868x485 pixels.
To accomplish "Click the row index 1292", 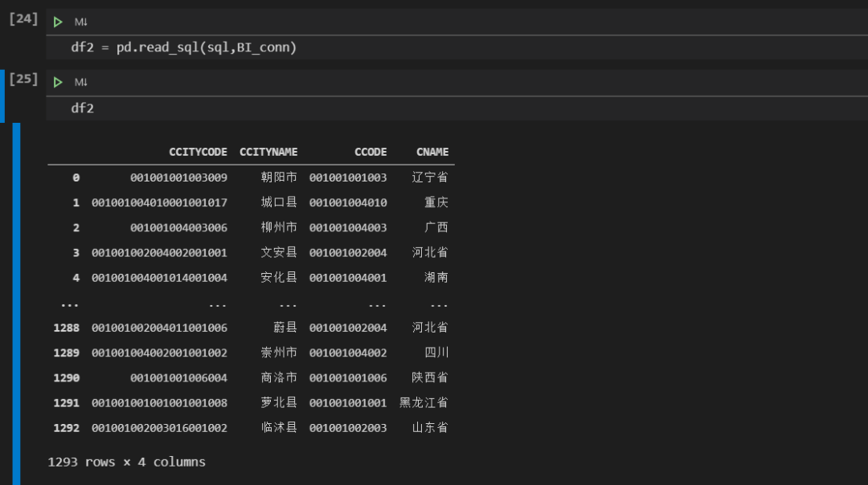I will (67, 428).
